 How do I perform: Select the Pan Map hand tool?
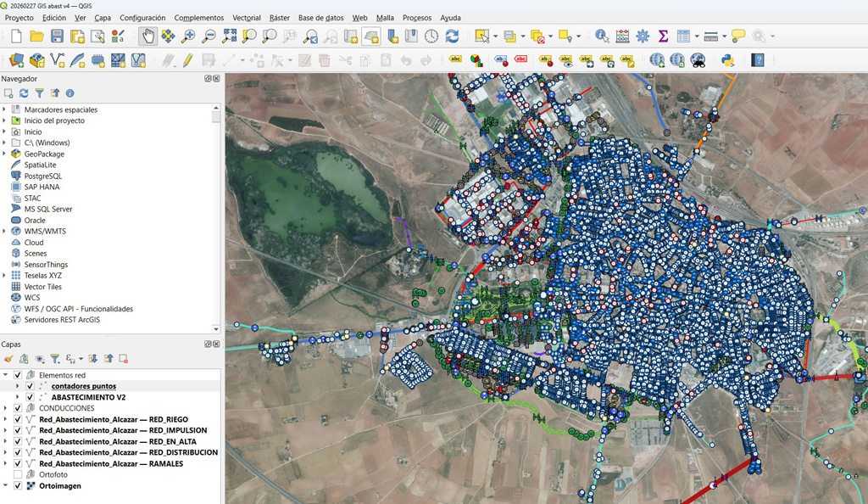tap(148, 36)
